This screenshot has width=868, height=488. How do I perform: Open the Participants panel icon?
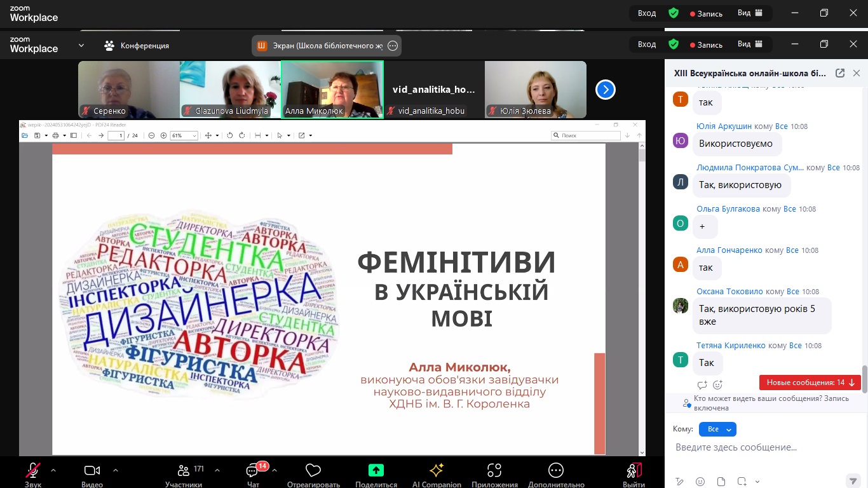point(184,471)
